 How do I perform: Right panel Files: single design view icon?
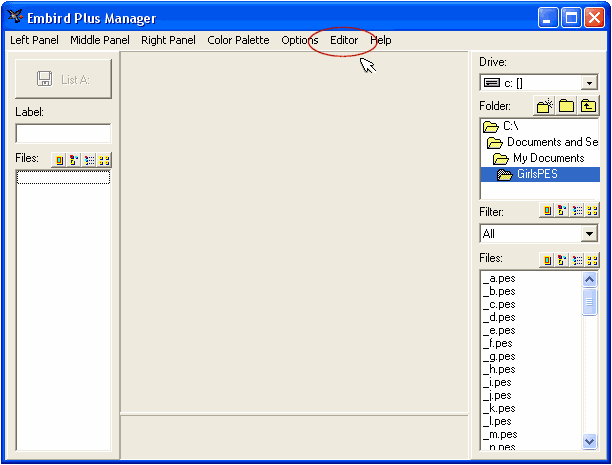[547, 260]
